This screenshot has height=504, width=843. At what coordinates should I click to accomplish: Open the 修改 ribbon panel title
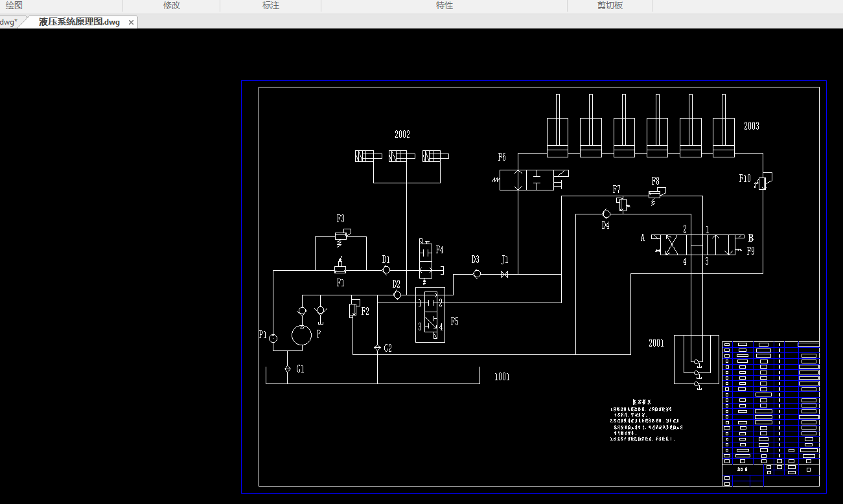point(172,5)
